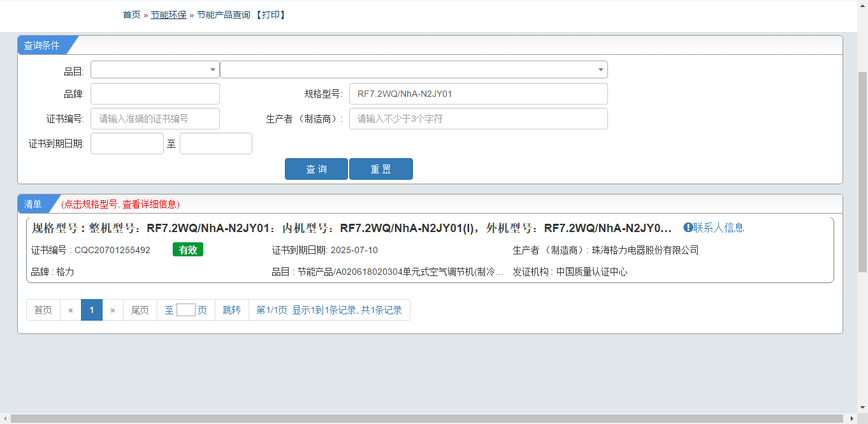Click the 跳转 jump button
Viewport: 868px width, 424px height.
[x=232, y=310]
